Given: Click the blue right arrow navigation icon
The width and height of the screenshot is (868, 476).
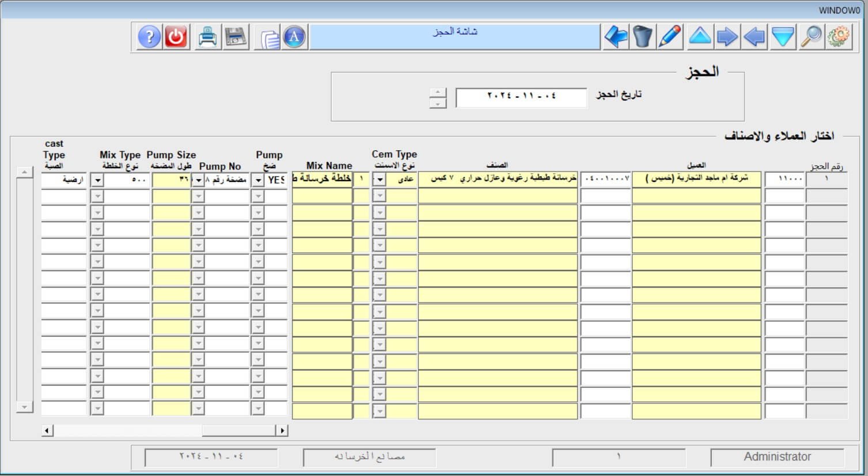Looking at the screenshot, I should (x=727, y=37).
